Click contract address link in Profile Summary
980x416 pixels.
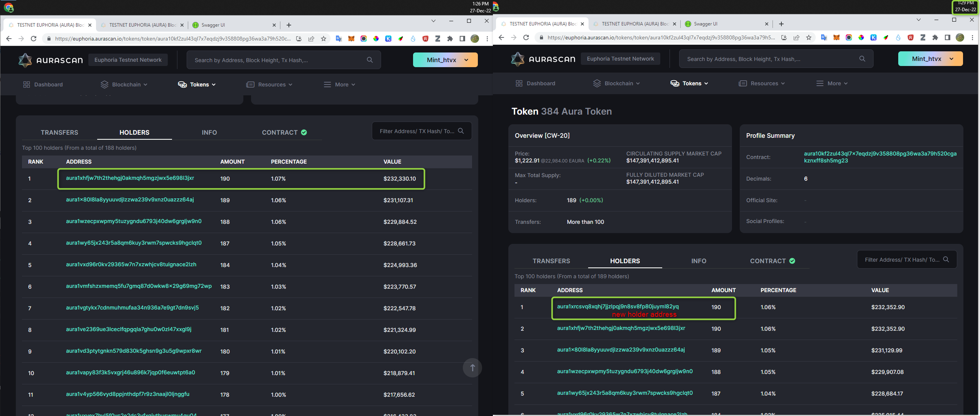pyautogui.click(x=880, y=157)
